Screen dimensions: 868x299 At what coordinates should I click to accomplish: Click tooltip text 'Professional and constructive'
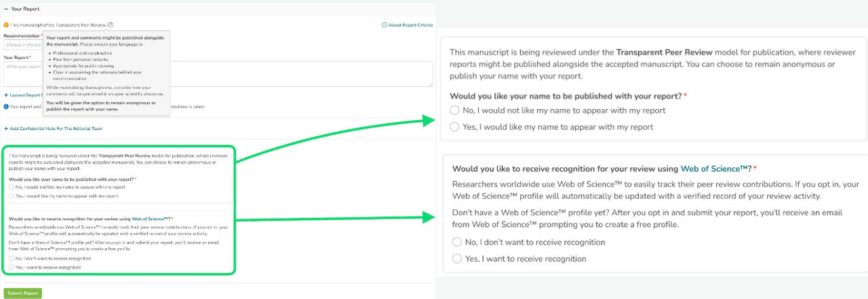point(81,53)
